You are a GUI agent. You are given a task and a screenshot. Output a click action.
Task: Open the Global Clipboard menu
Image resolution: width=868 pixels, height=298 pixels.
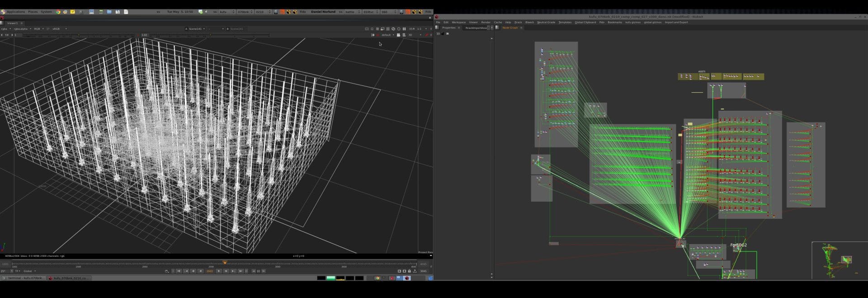585,22
